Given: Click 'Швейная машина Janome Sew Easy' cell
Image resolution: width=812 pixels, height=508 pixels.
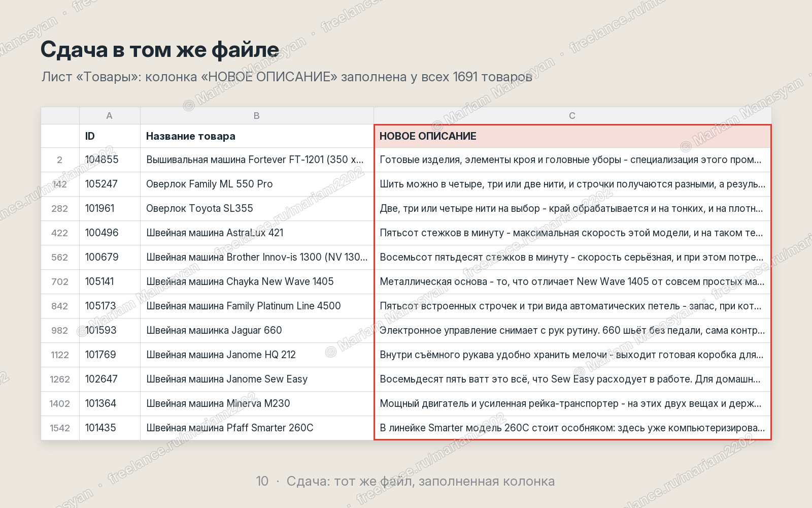Looking at the screenshot, I should tap(257, 379).
